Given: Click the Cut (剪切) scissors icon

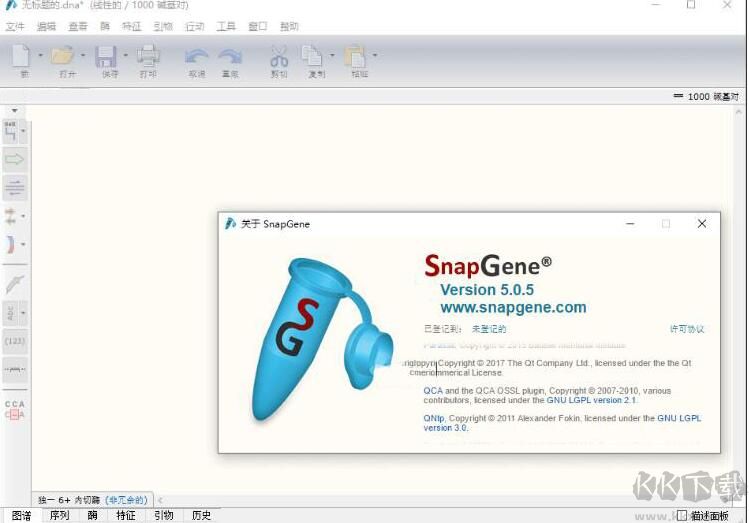Looking at the screenshot, I should (279, 57).
